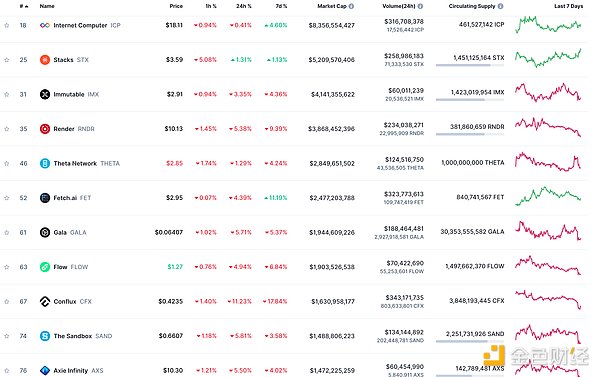Viewport: 600px width, 377px height.
Task: Sort table by Price column
Action: (x=176, y=6)
